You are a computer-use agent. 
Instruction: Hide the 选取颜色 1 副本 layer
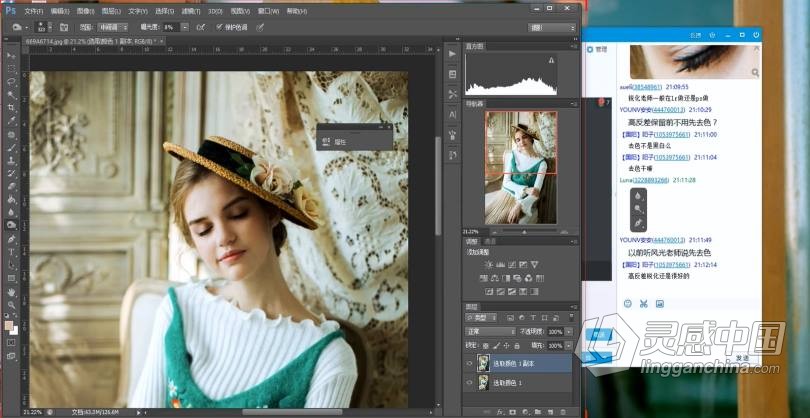point(469,364)
